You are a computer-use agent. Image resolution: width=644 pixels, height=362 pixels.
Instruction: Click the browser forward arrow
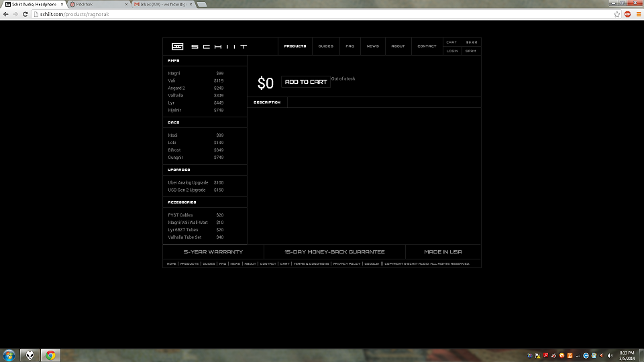(15, 14)
